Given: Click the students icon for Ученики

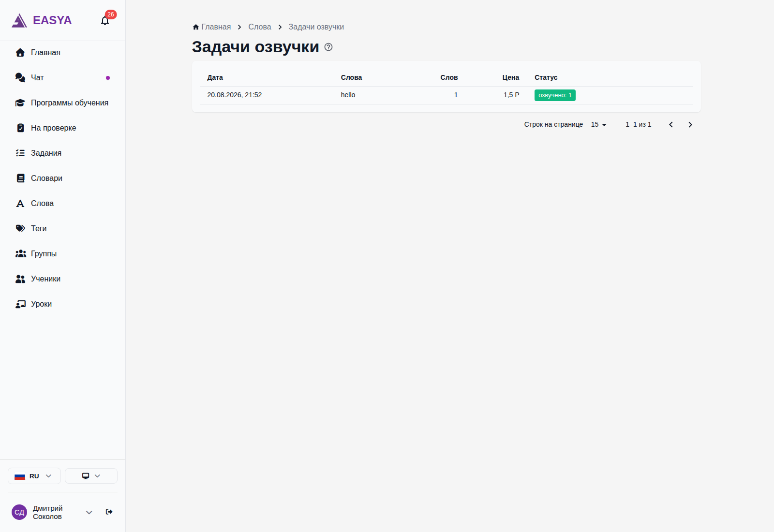Looking at the screenshot, I should click(x=20, y=279).
